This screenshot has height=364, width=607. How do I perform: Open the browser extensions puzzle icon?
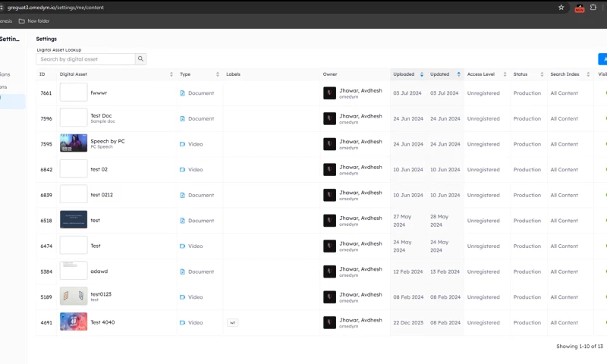[593, 7]
